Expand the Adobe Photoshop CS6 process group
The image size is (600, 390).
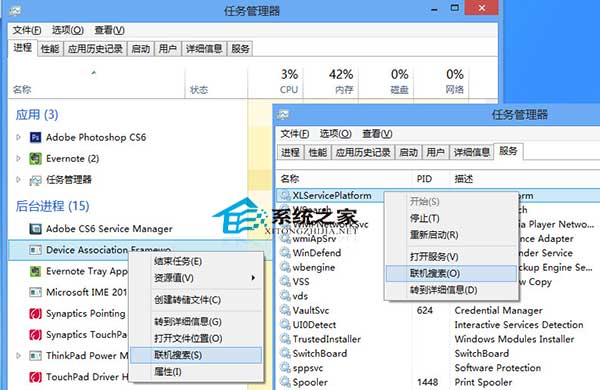[18, 137]
